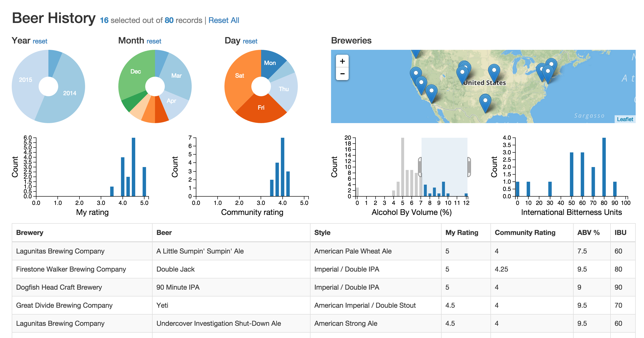Click the Texas brewery map marker
The image size is (644, 338).
point(485,102)
